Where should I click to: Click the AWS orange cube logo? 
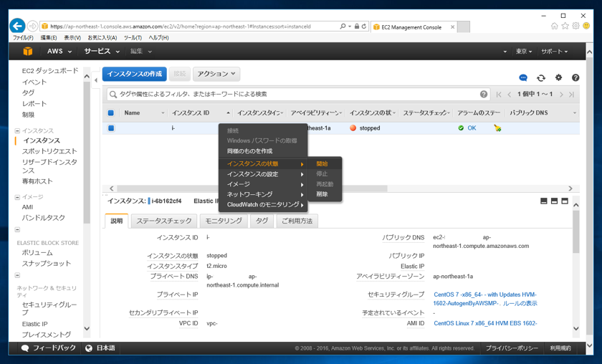[28, 51]
